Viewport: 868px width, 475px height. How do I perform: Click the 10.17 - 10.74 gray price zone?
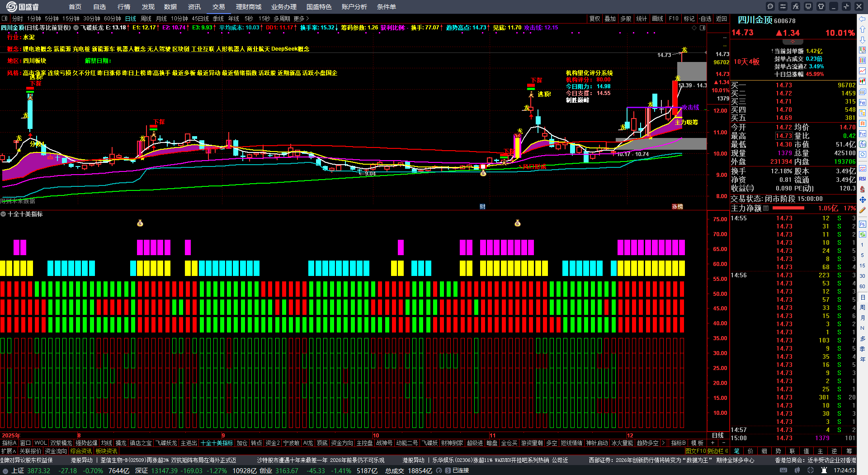click(x=661, y=144)
